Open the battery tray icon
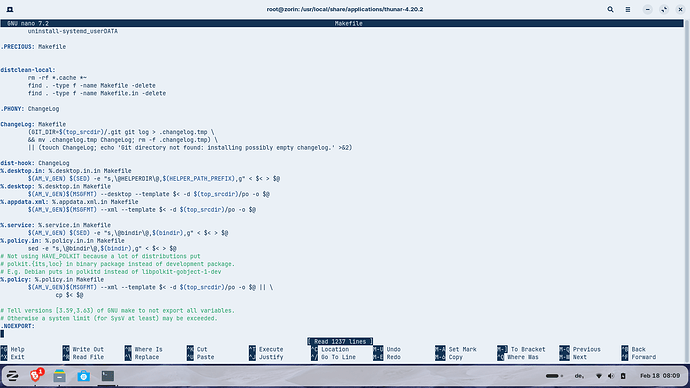Screen dimensions: 690x388 coord(623,376)
